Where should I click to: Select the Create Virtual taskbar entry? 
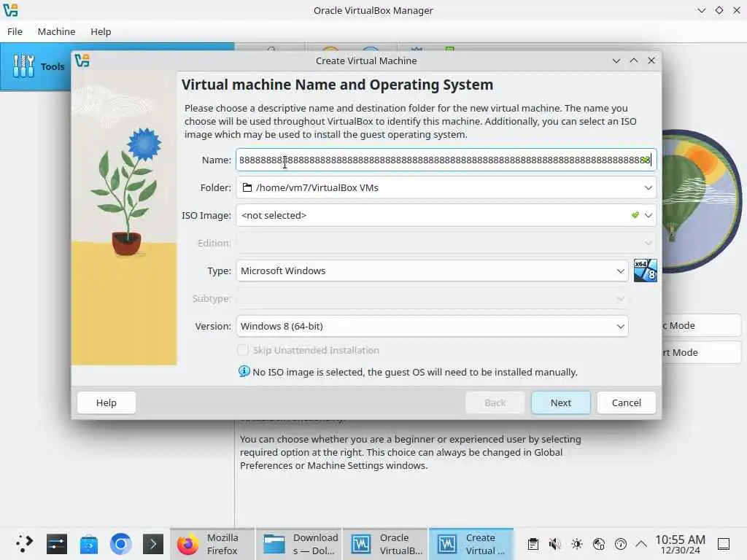click(471, 544)
